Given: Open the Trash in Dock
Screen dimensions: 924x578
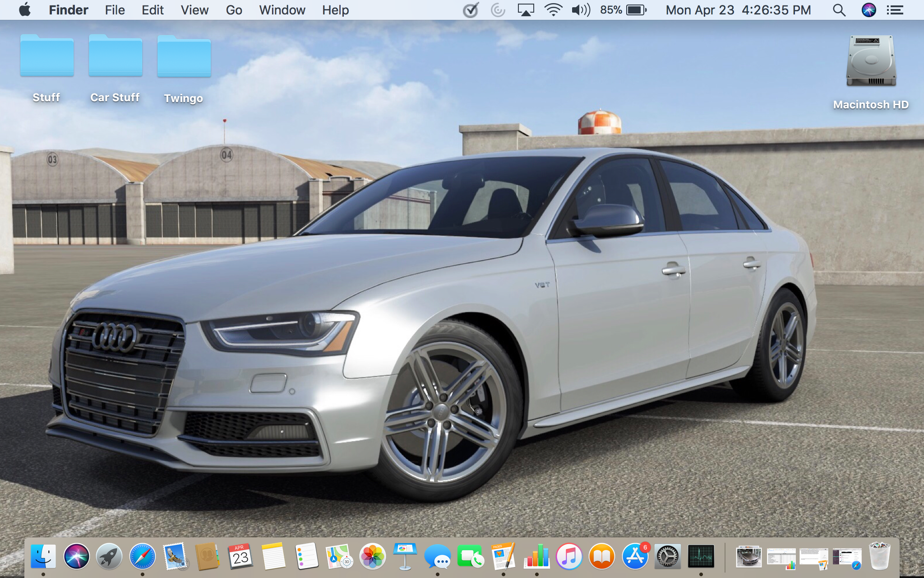Looking at the screenshot, I should (x=879, y=556).
